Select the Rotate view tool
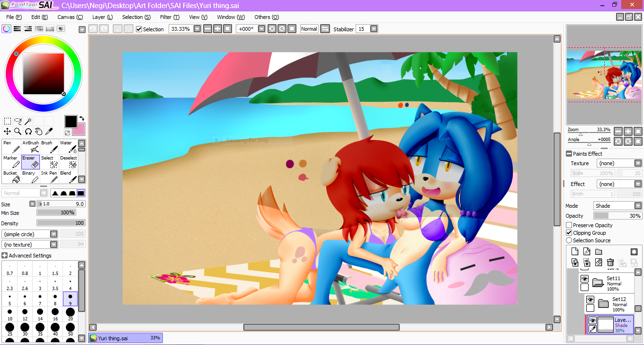Image resolution: width=644 pixels, height=345 pixels. point(28,132)
